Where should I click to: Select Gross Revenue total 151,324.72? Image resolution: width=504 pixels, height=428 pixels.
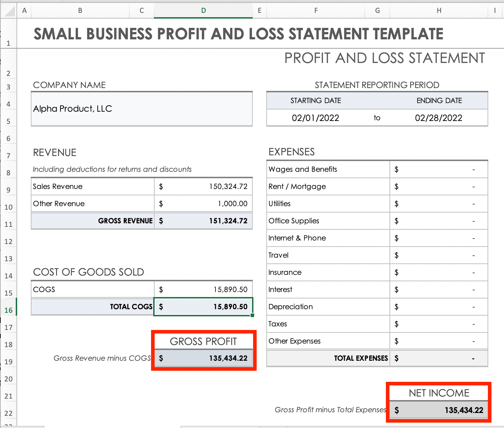pyautogui.click(x=203, y=221)
